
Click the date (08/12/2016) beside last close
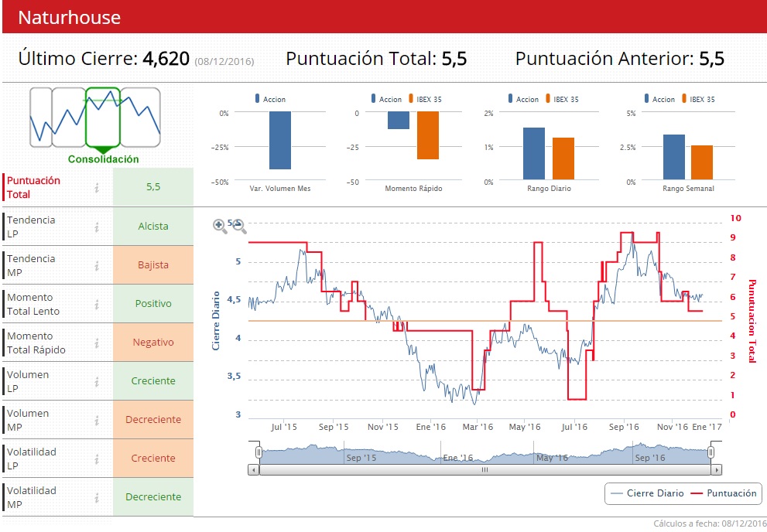pos(224,62)
